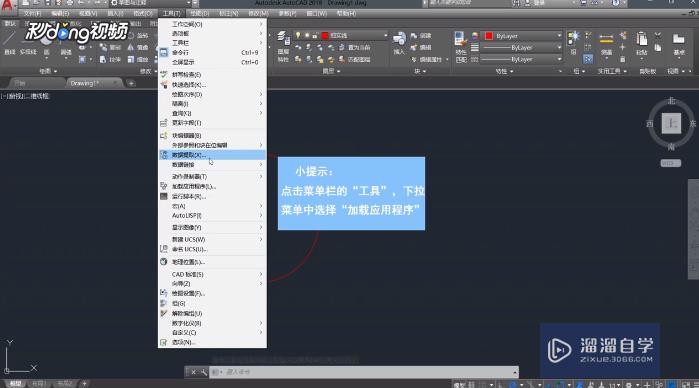Click the copy clip icon beside Paste

click(658, 47)
